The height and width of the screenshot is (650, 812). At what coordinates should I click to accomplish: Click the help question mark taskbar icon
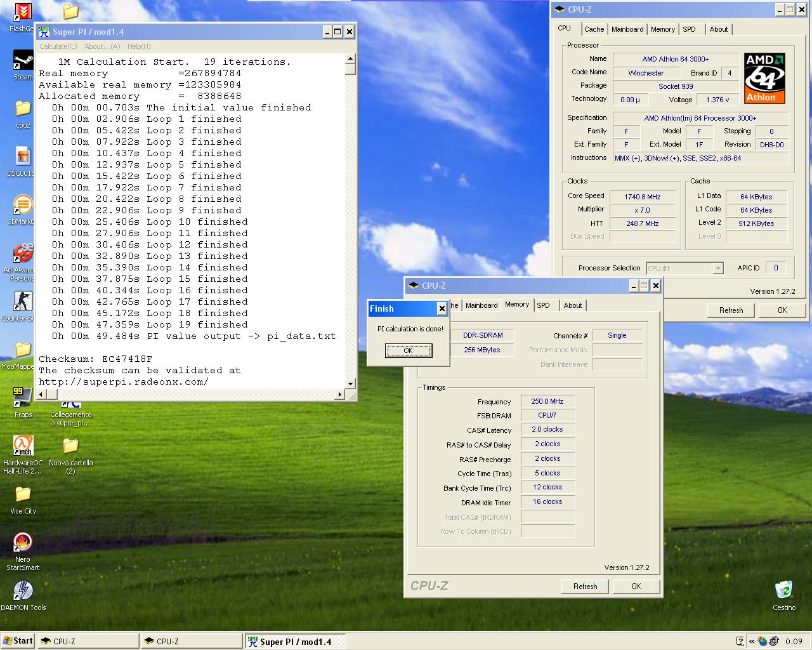740,641
